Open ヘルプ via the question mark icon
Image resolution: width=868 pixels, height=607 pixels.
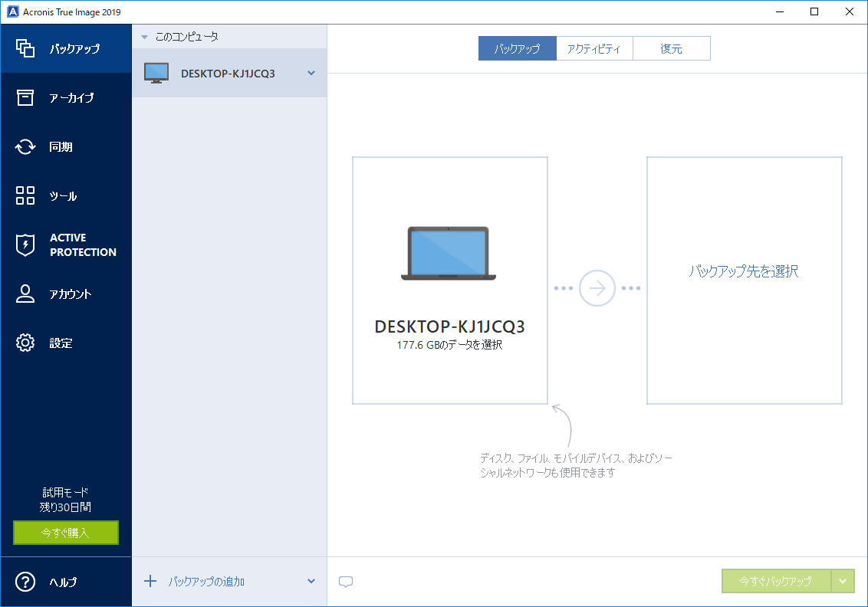25,582
